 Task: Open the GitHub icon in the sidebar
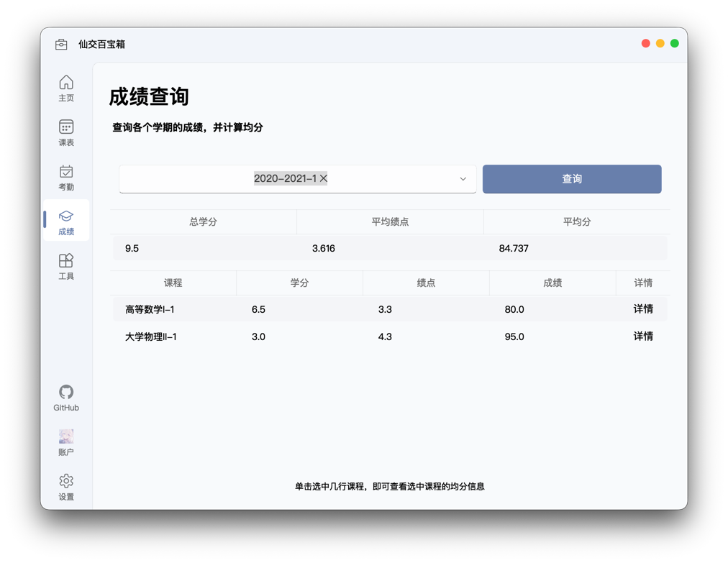pyautogui.click(x=65, y=393)
